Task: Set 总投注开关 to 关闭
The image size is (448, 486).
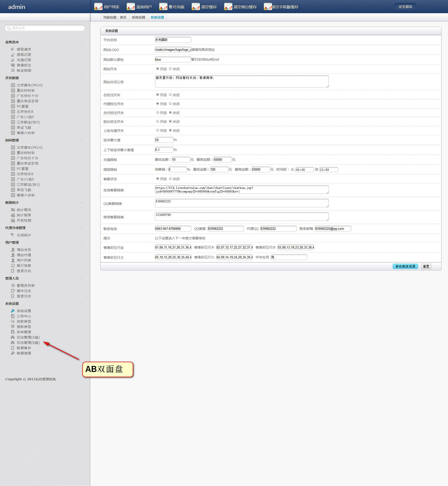Action: coord(170,95)
